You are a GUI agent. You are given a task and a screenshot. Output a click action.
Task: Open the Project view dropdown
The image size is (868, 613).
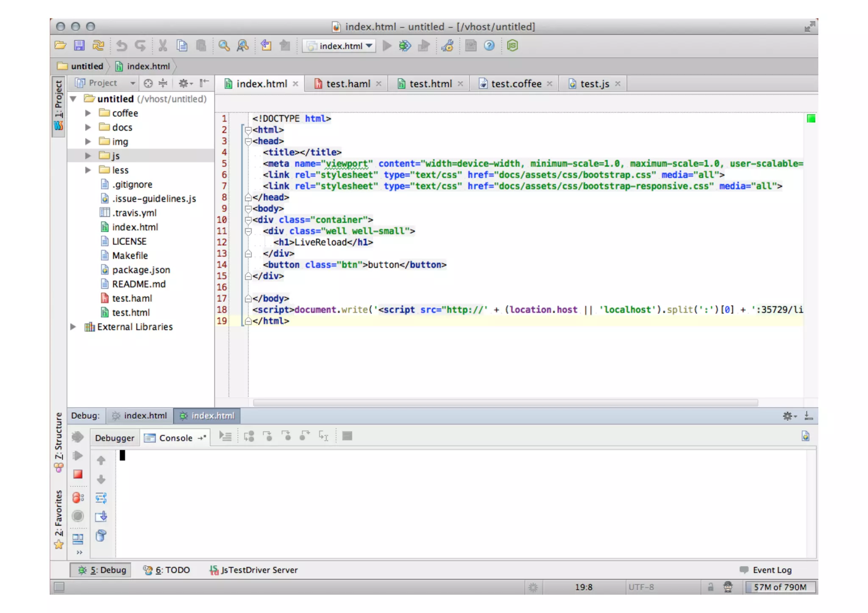(105, 83)
